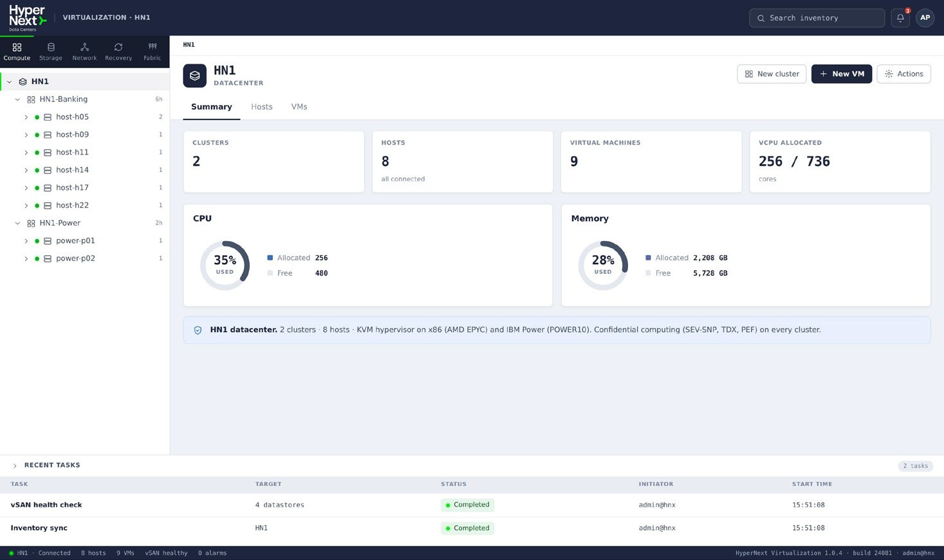Open the Storage section icon
Image resolution: width=944 pixels, height=560 pixels.
coord(51,47)
